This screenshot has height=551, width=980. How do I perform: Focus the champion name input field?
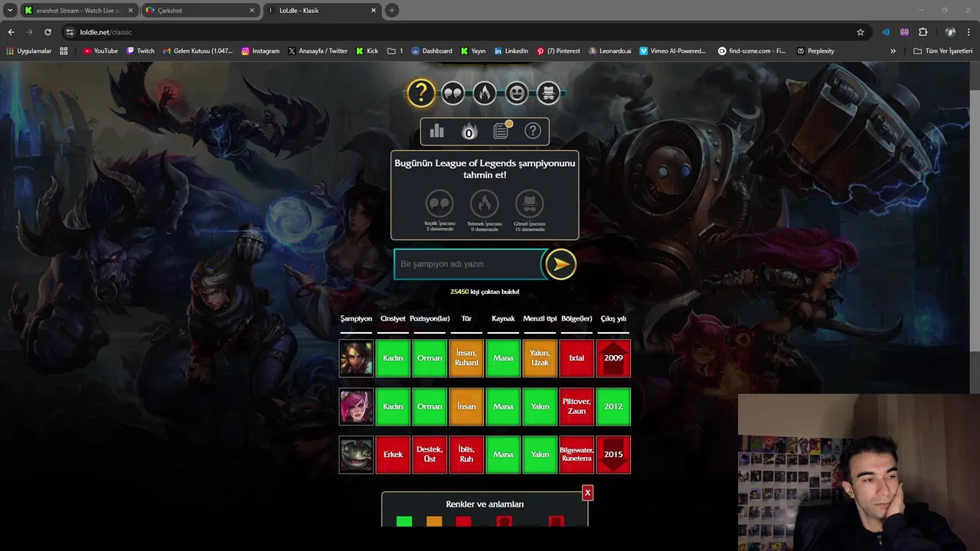[469, 264]
